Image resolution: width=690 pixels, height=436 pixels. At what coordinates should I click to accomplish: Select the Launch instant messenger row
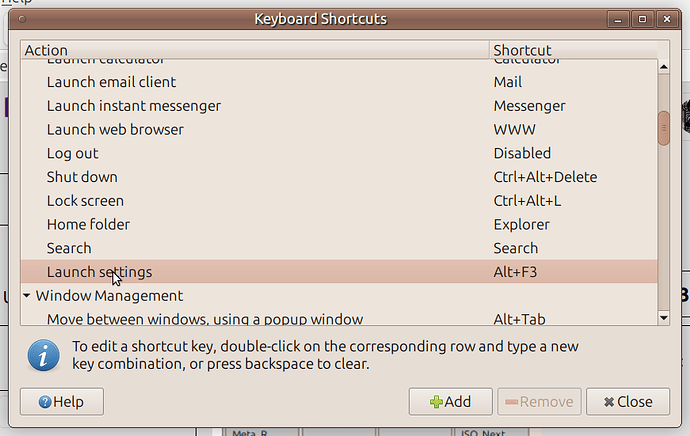(133, 106)
